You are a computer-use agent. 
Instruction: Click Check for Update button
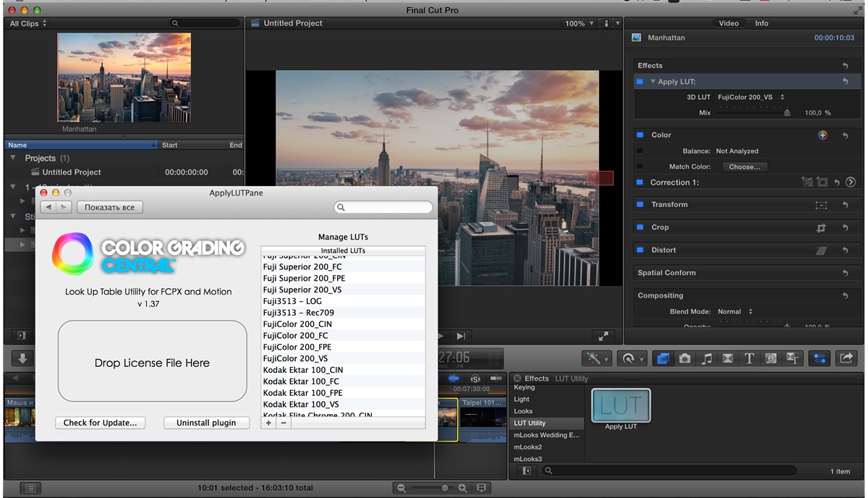[100, 423]
